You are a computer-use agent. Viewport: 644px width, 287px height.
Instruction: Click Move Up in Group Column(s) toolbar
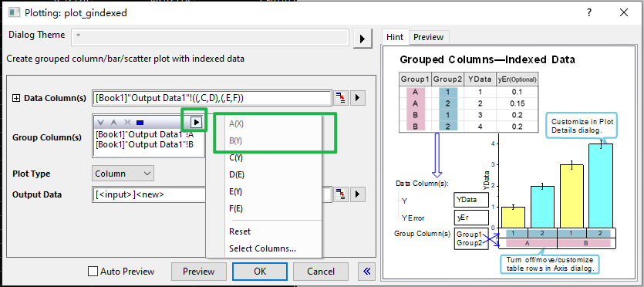(x=114, y=123)
